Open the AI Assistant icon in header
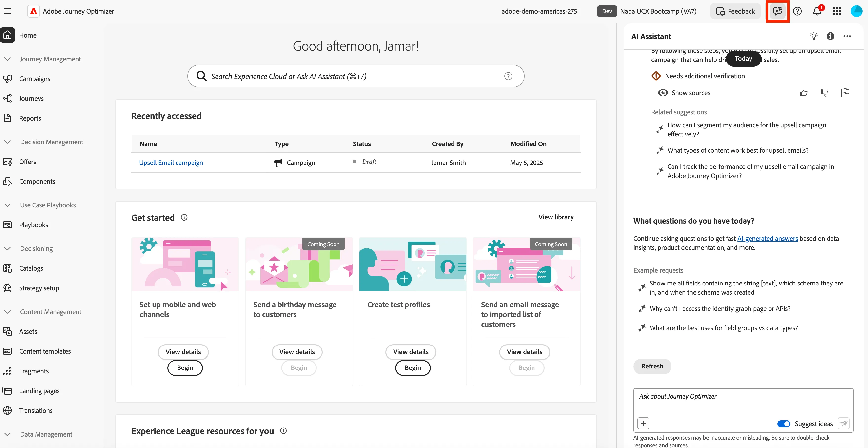868x448 pixels. tap(777, 11)
